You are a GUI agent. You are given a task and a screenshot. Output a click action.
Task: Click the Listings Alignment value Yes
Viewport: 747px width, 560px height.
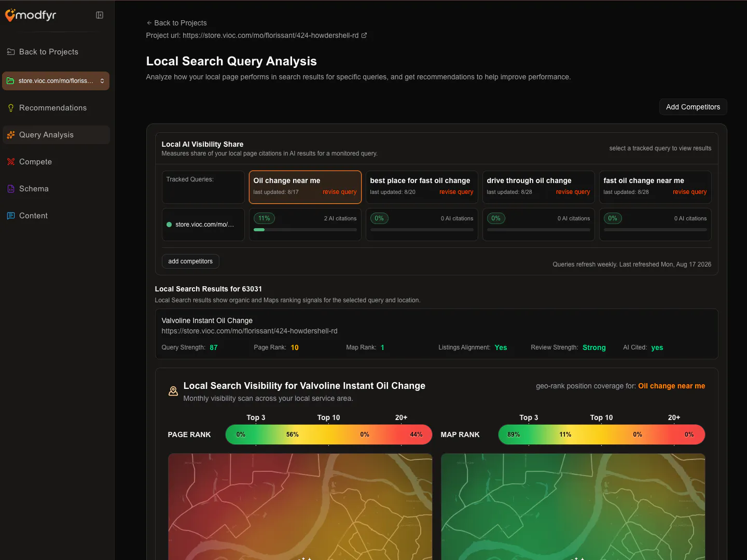coord(501,347)
